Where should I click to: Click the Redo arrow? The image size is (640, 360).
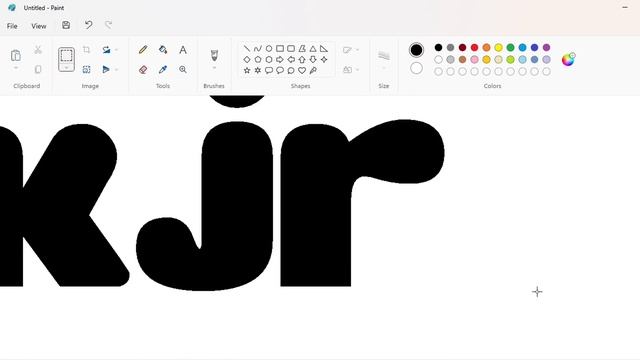(x=108, y=25)
